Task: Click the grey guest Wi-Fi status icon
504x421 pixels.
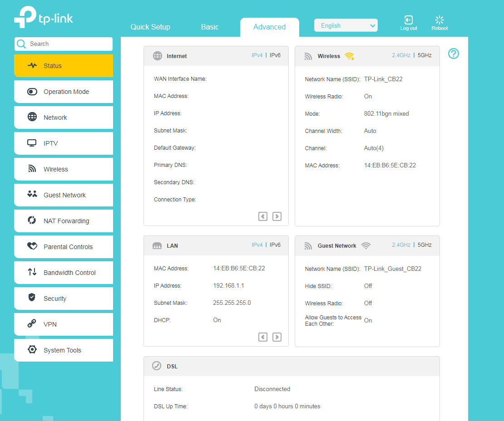Action: click(366, 246)
